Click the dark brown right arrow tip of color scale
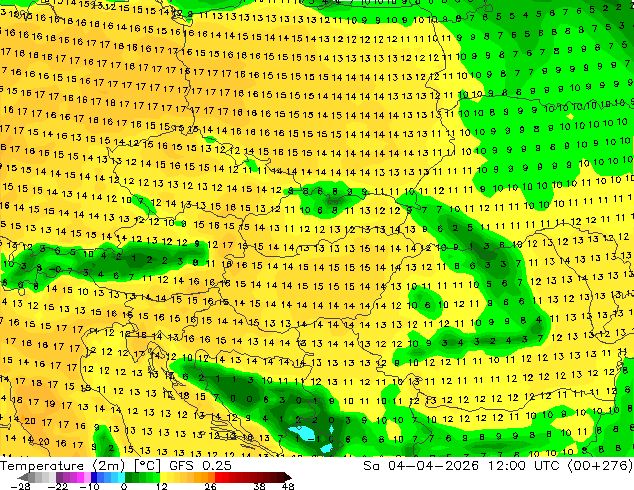The width and height of the screenshot is (634, 490). click(288, 477)
